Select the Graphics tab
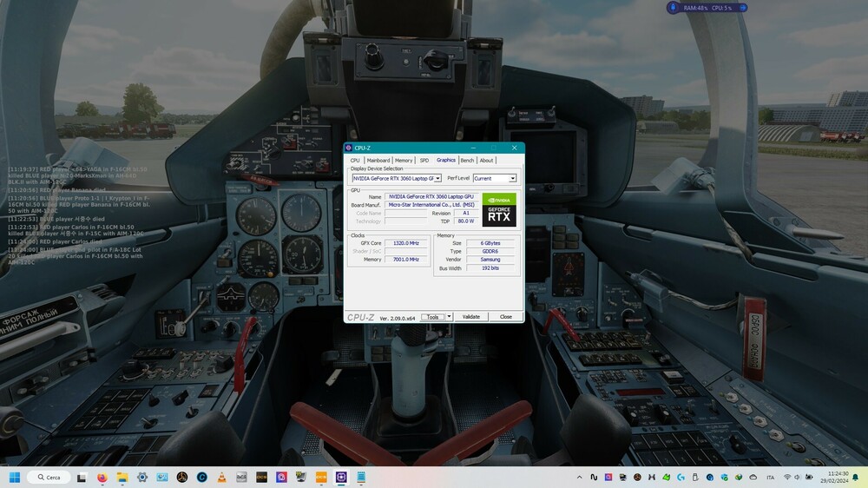Image resolution: width=868 pixels, height=488 pixels. click(445, 160)
